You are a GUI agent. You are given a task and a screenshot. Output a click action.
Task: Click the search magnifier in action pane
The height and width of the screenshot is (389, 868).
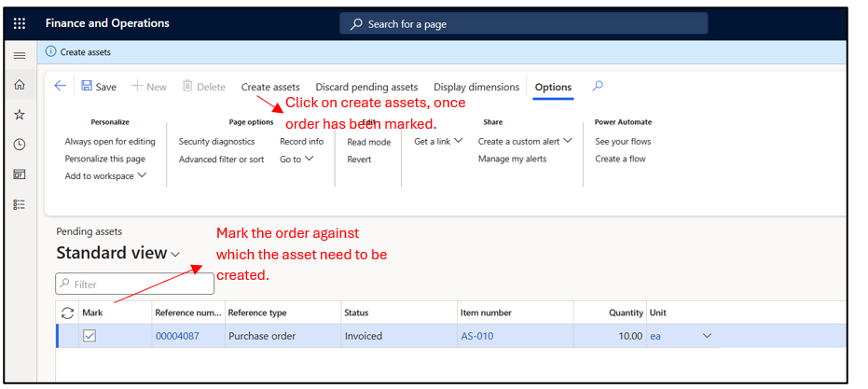598,86
